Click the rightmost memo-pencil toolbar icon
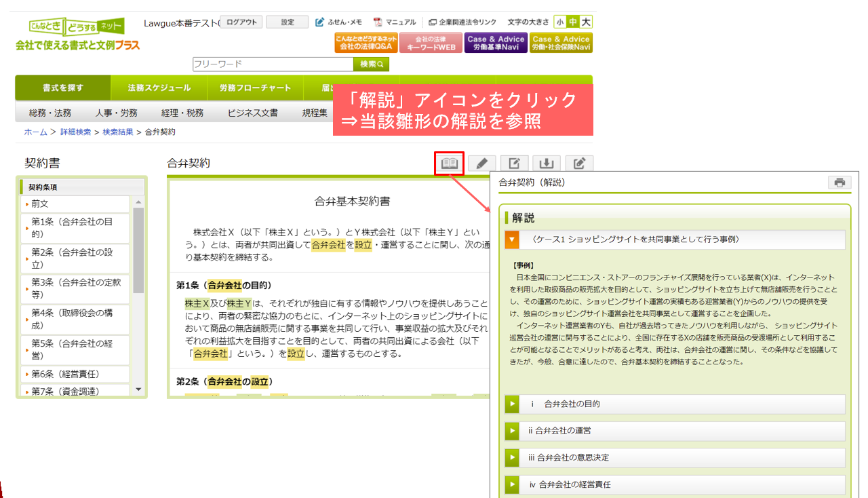868x498 pixels. [x=579, y=164]
